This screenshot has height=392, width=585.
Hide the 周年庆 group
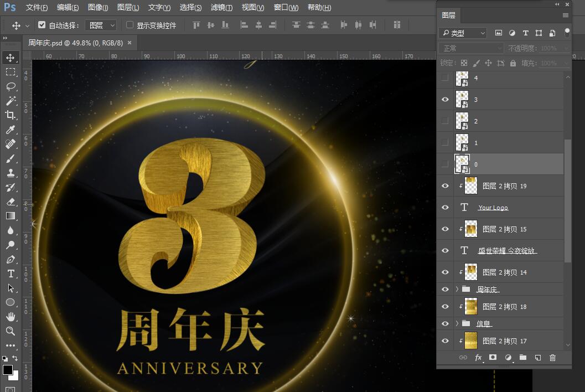(x=445, y=290)
